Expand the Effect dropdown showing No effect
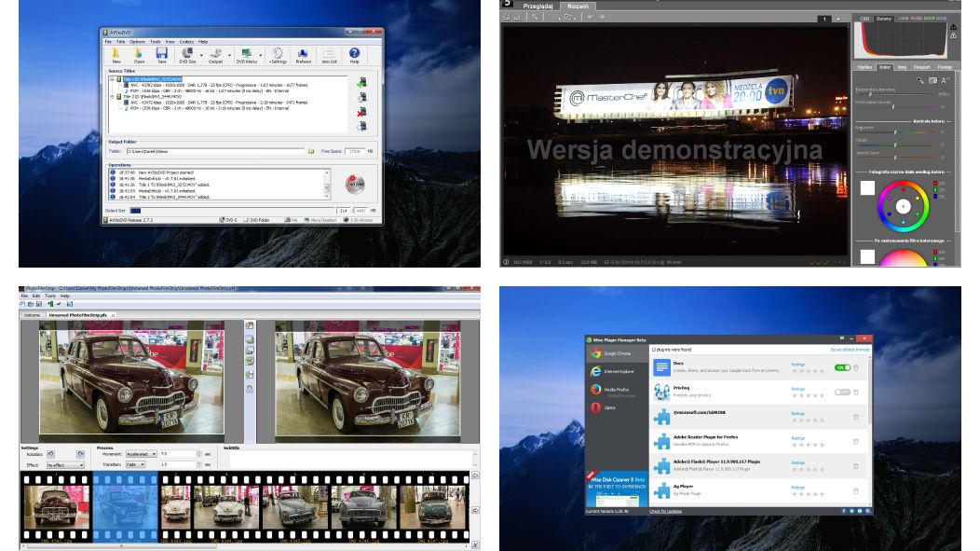Viewport: 980px width, 551px height. click(x=80, y=464)
